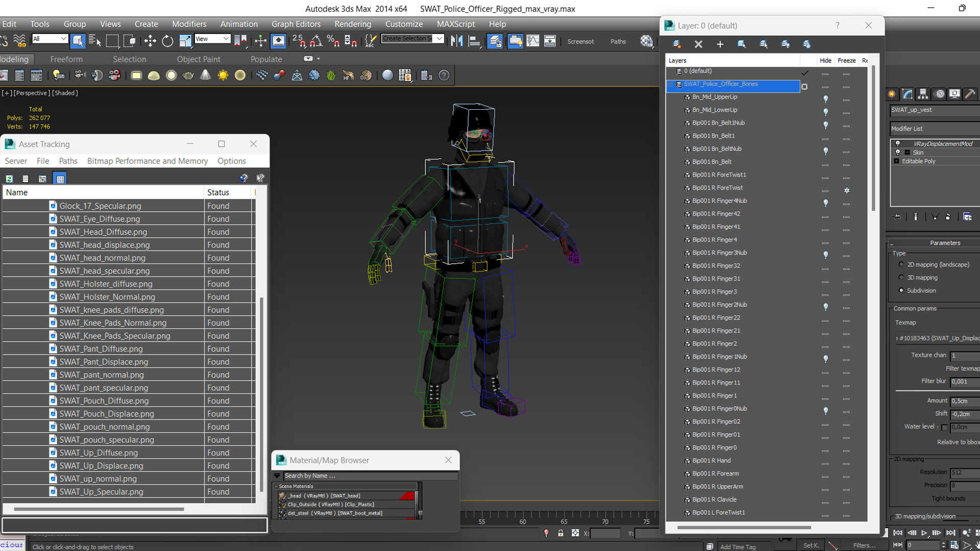The width and height of the screenshot is (980, 551).
Task: Open the Rendering menu
Action: pyautogui.click(x=353, y=24)
